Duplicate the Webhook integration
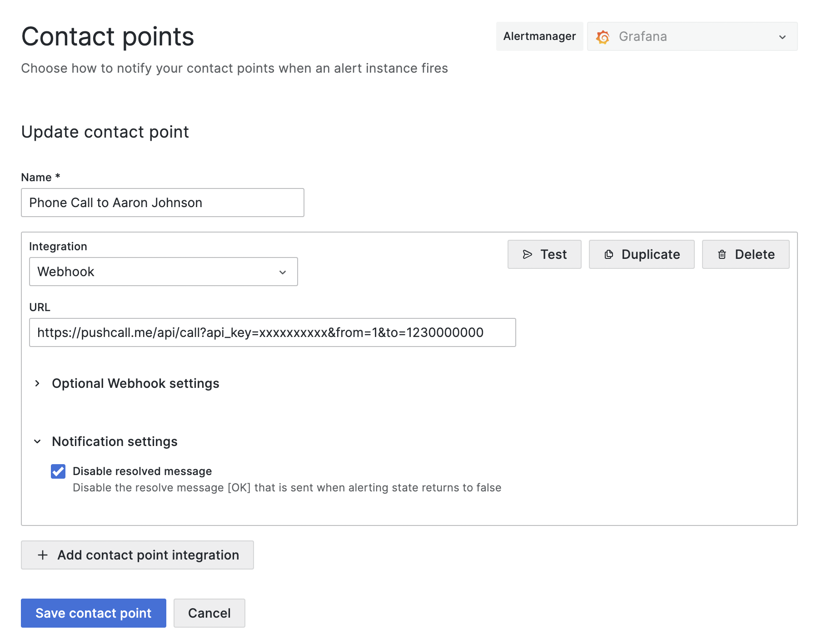This screenshot has width=817, height=644. [x=642, y=254]
